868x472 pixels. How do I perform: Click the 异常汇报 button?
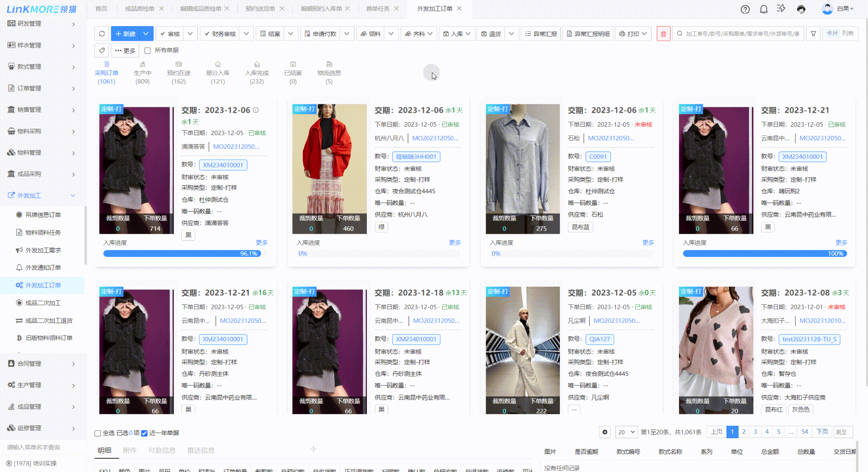(x=541, y=34)
